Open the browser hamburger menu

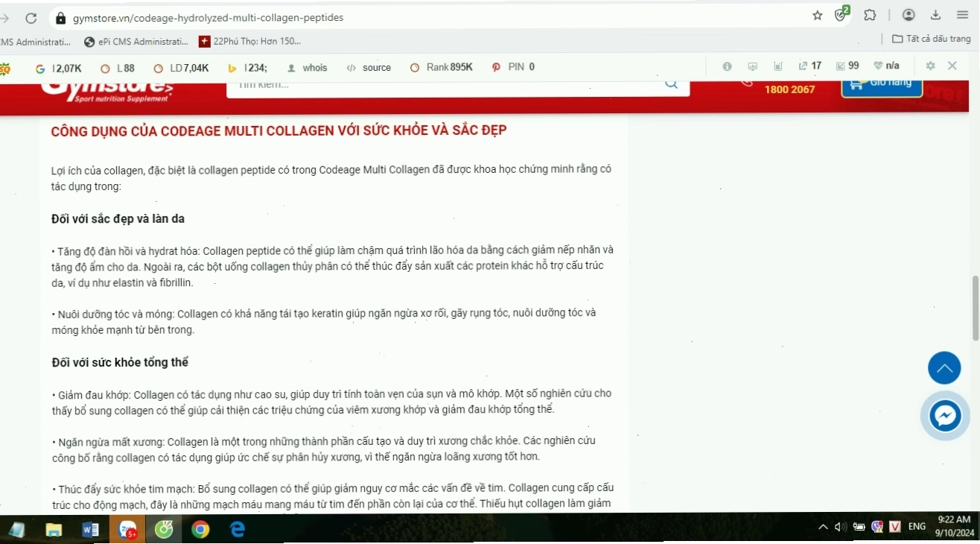(x=963, y=16)
